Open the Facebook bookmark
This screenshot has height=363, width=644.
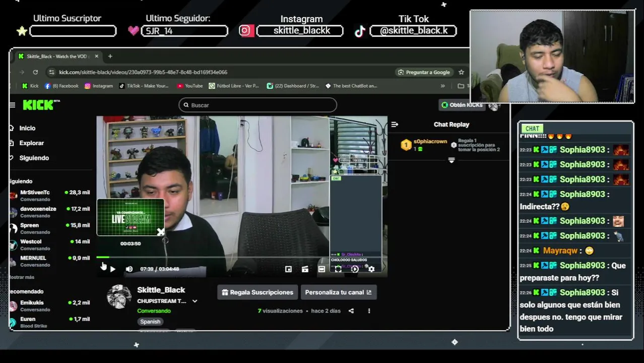click(x=61, y=86)
